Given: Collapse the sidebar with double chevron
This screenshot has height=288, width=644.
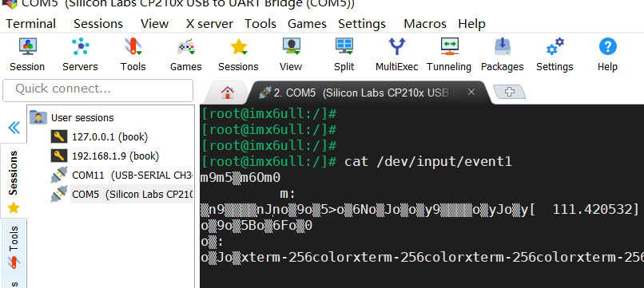Looking at the screenshot, I should [14, 128].
